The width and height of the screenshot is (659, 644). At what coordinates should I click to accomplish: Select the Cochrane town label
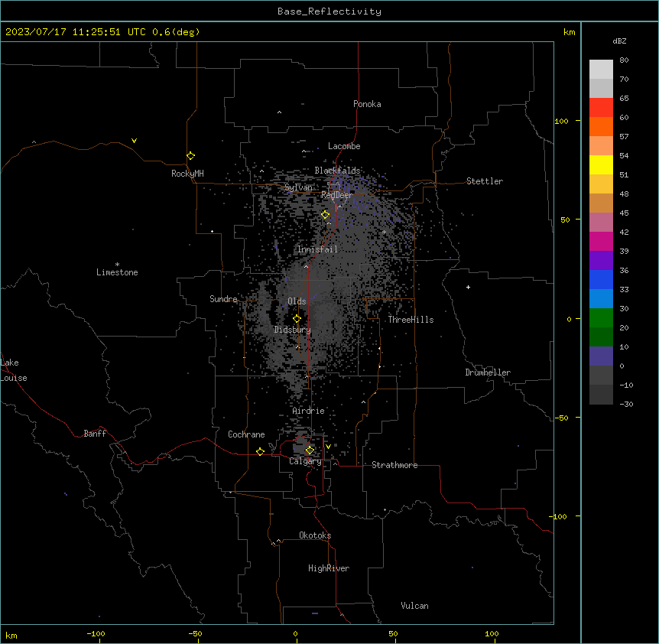pyautogui.click(x=246, y=434)
